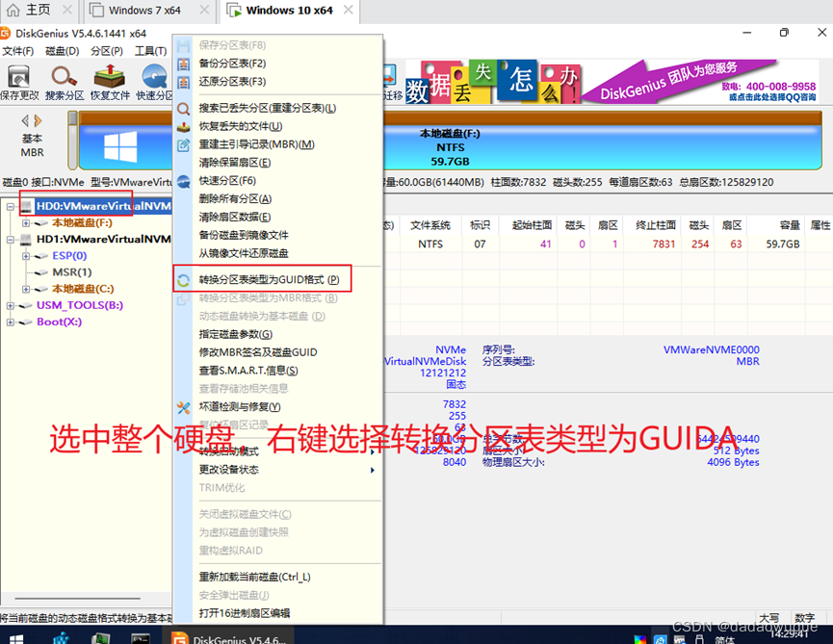This screenshot has width=833, height=644.
Task: Switch to the 主页 tab
Action: click(x=38, y=10)
